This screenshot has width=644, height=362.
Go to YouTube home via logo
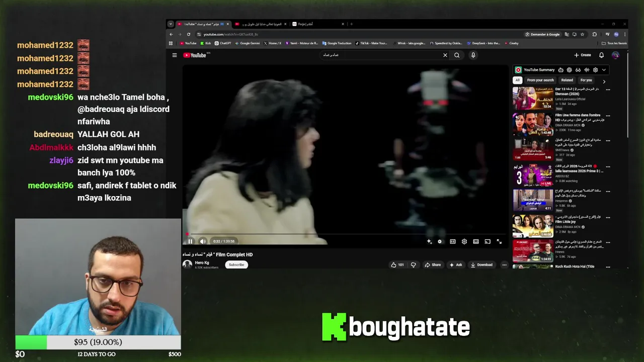(195, 55)
